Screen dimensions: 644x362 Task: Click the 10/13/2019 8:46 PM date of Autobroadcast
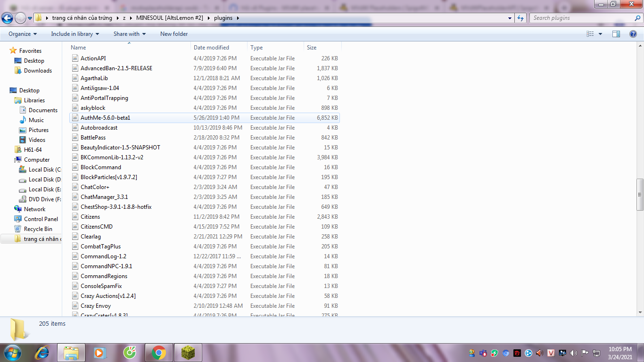tap(218, 128)
